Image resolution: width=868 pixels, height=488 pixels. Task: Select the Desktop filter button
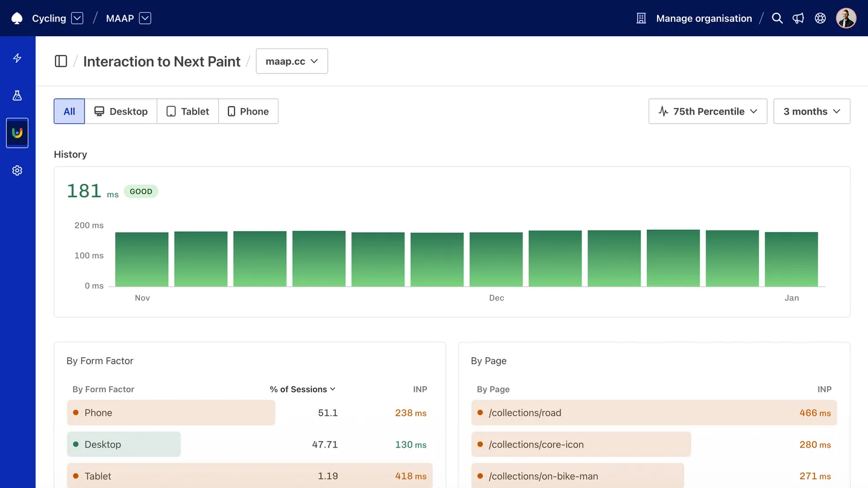pyautogui.click(x=121, y=111)
